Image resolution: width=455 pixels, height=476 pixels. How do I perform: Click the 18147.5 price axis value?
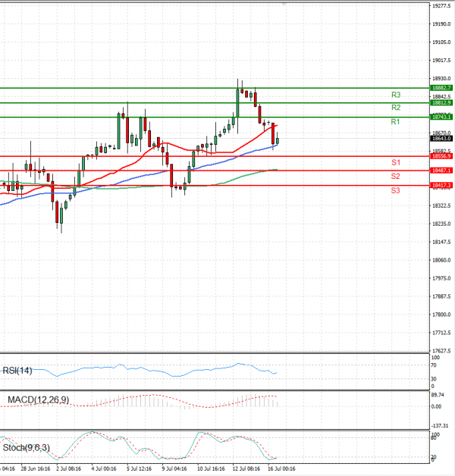pos(441,242)
